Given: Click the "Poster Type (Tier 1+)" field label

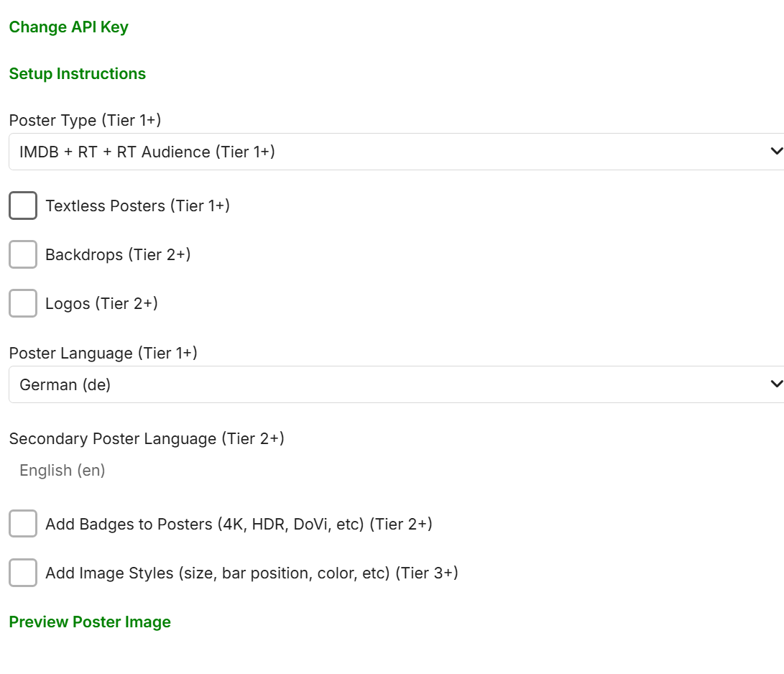Looking at the screenshot, I should click(85, 120).
